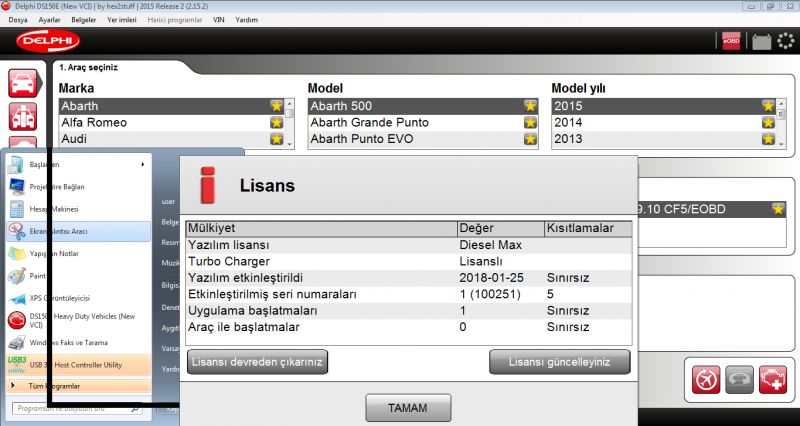Open the EOBD icon in header

[731, 41]
